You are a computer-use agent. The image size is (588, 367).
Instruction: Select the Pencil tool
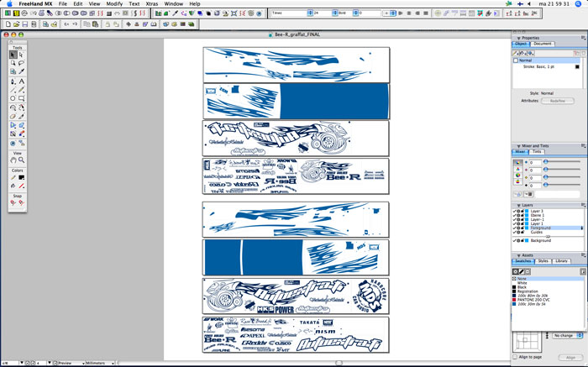21,90
